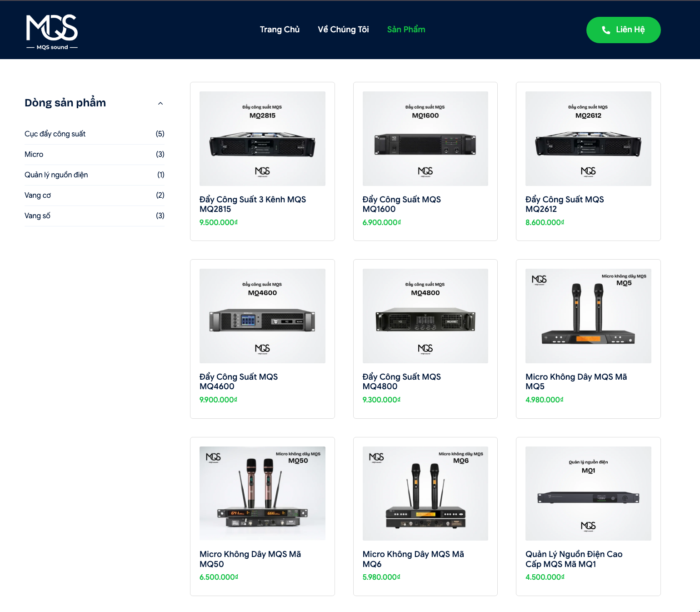
Task: Click the 6.500.000đ price
Action: pyautogui.click(x=219, y=577)
